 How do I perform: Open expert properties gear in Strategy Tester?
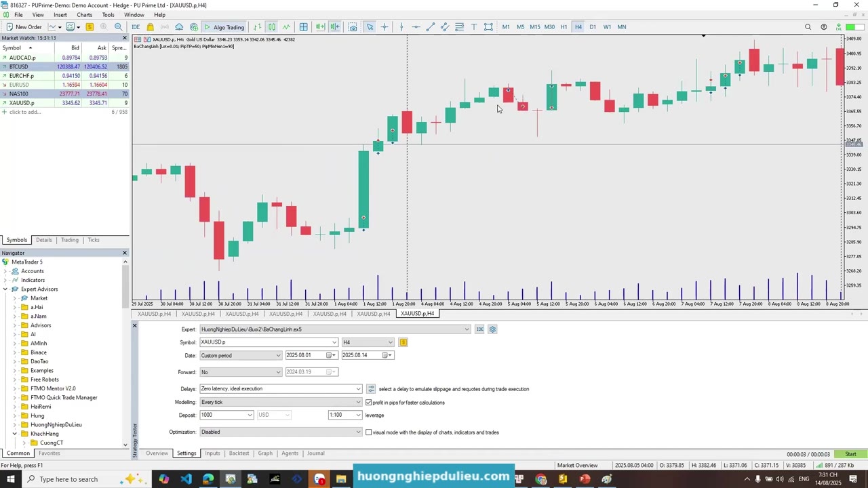[x=492, y=329]
